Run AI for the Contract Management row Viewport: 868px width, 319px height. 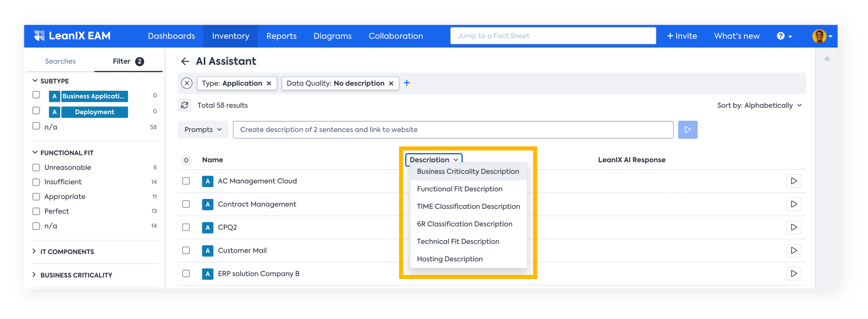coord(793,204)
